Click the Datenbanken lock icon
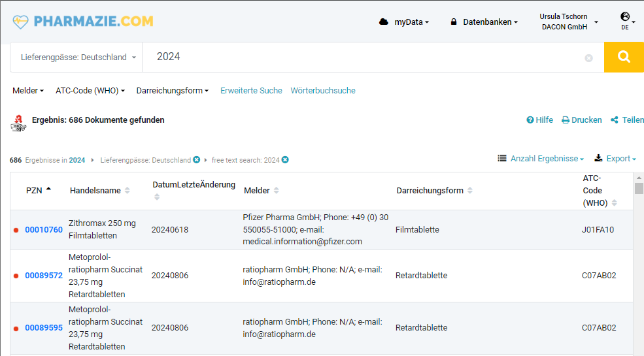Screen dimensions: 644x356 pyautogui.click(x=454, y=22)
